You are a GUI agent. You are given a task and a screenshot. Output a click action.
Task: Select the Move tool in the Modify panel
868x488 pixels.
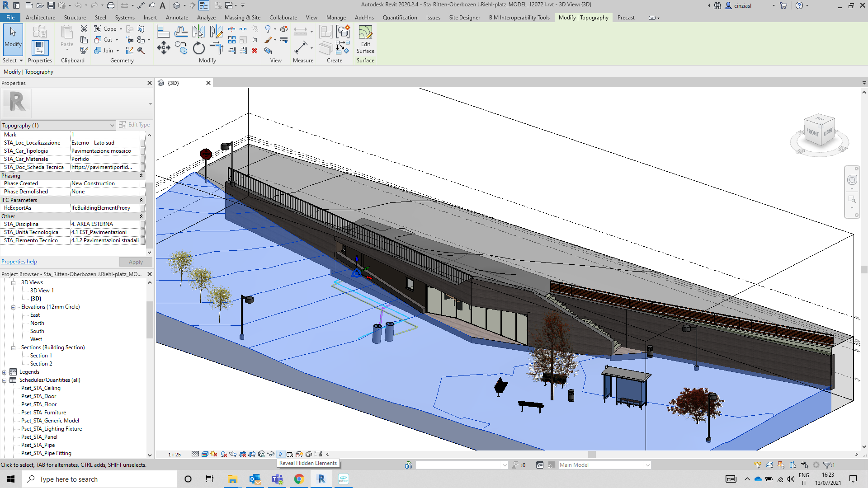pyautogui.click(x=163, y=47)
